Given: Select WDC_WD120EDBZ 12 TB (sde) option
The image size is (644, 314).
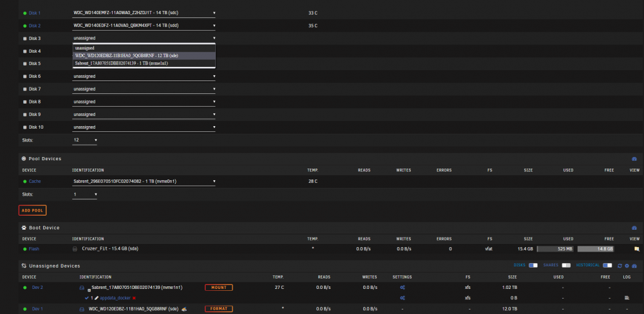Looking at the screenshot, I should (x=144, y=55).
